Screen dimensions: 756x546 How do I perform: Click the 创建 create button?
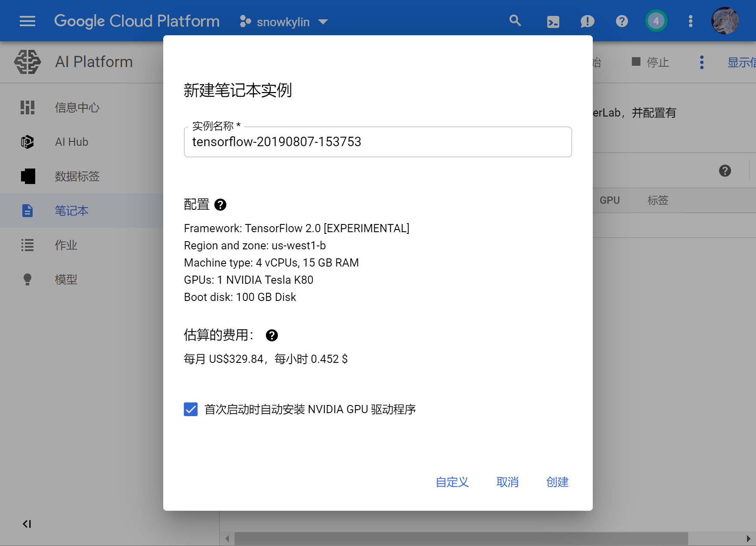[x=558, y=482]
